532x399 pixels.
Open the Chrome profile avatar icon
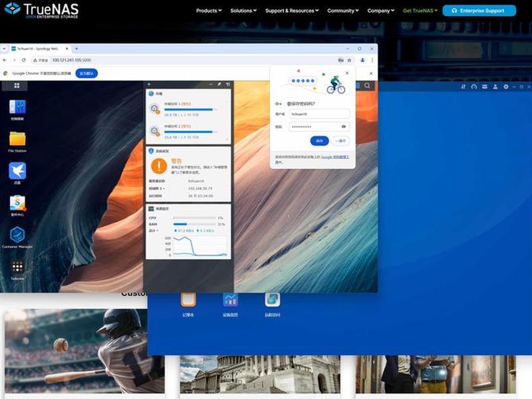(x=362, y=60)
